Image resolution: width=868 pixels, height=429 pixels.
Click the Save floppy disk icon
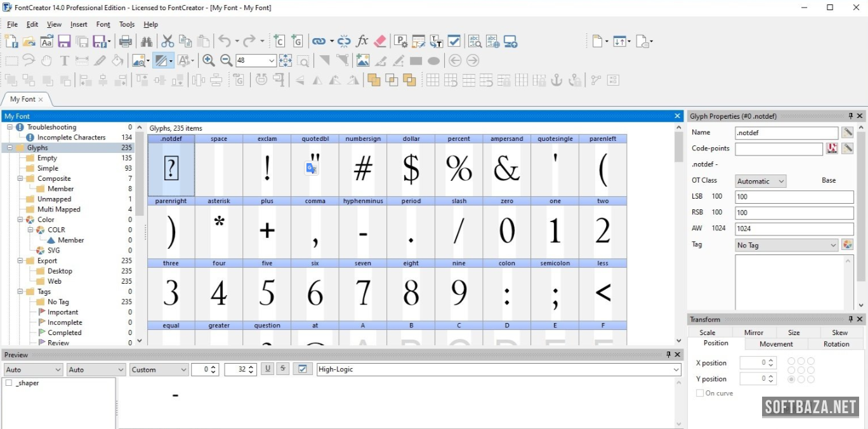point(64,41)
